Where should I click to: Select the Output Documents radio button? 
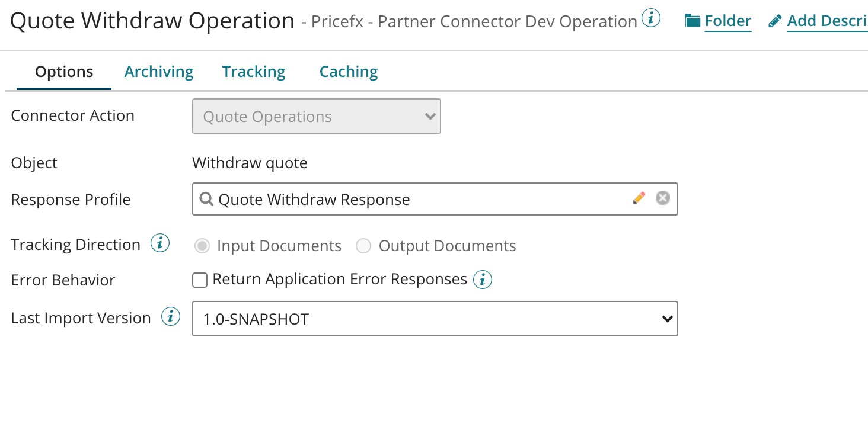tap(363, 246)
